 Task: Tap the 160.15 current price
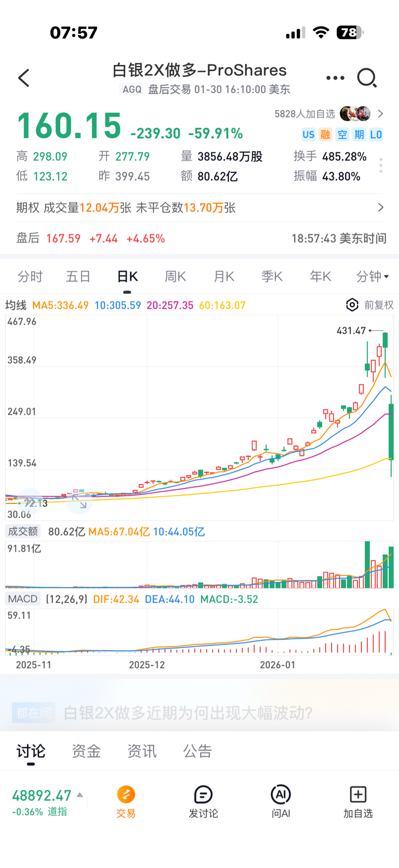70,126
